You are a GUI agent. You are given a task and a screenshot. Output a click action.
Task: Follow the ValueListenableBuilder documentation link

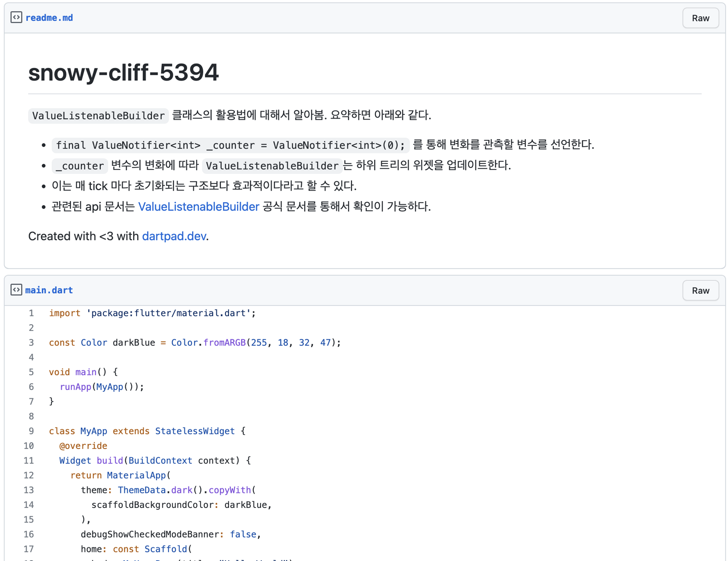click(x=198, y=207)
